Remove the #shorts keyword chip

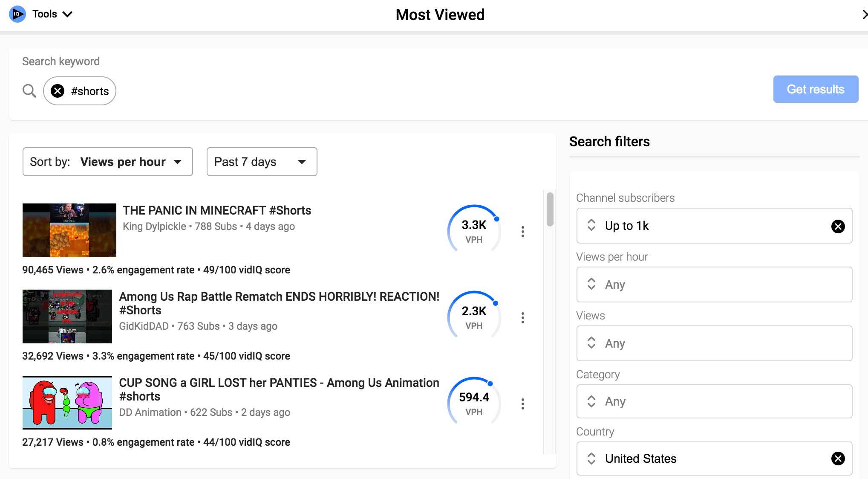58,91
